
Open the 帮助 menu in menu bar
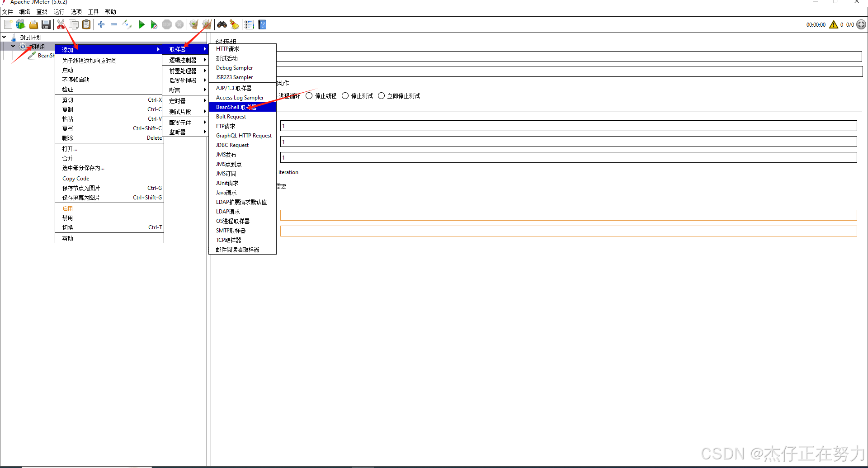[111, 12]
